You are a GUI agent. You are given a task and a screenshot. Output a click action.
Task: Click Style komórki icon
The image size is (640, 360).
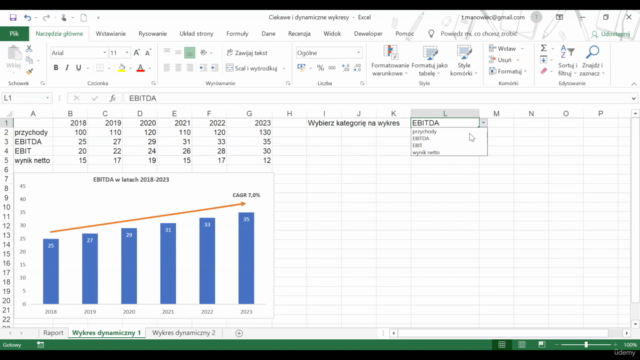pos(464,53)
